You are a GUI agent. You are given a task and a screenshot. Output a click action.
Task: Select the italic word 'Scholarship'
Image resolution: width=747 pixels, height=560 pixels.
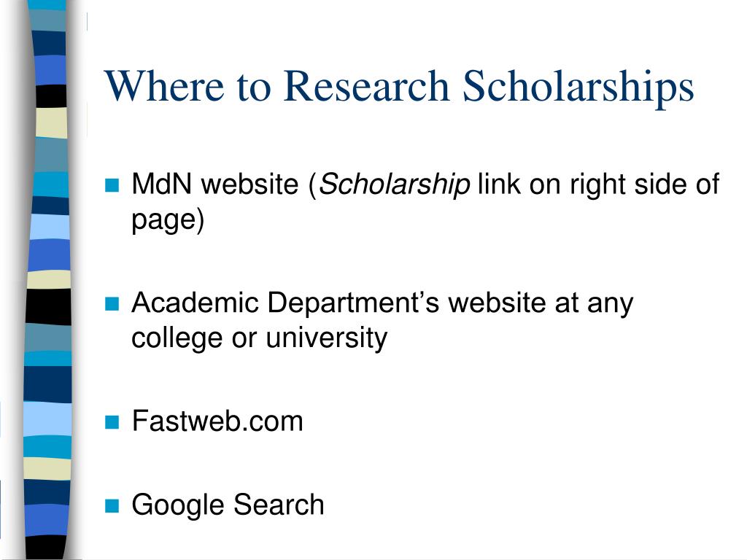[395, 185]
